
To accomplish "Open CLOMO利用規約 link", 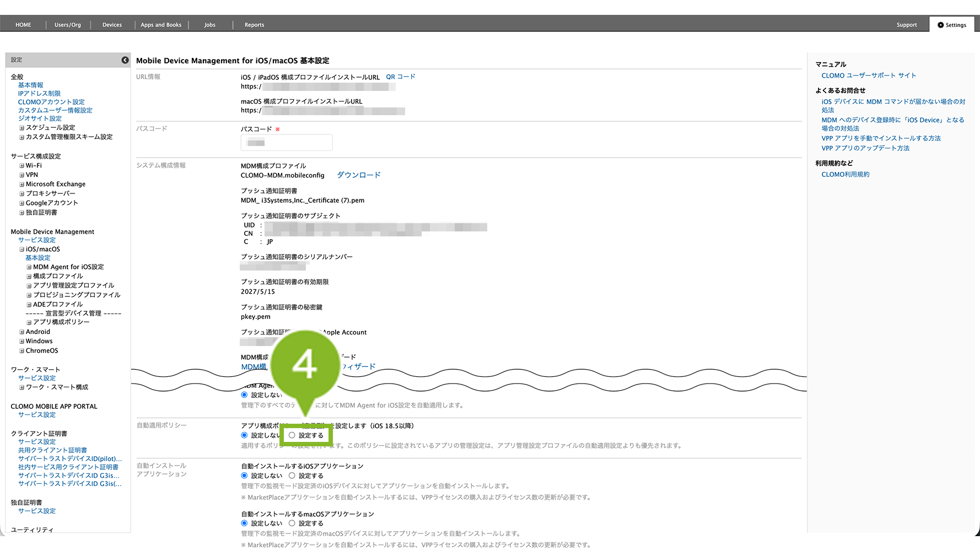I will point(846,175).
